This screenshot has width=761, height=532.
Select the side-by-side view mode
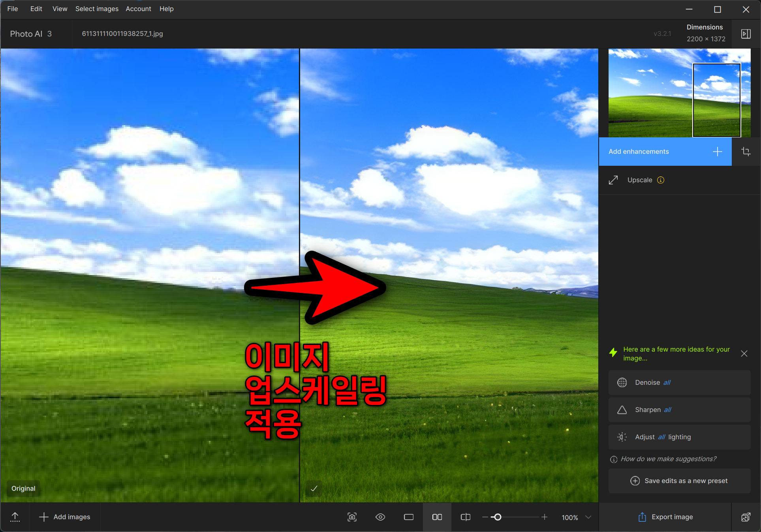click(x=437, y=517)
